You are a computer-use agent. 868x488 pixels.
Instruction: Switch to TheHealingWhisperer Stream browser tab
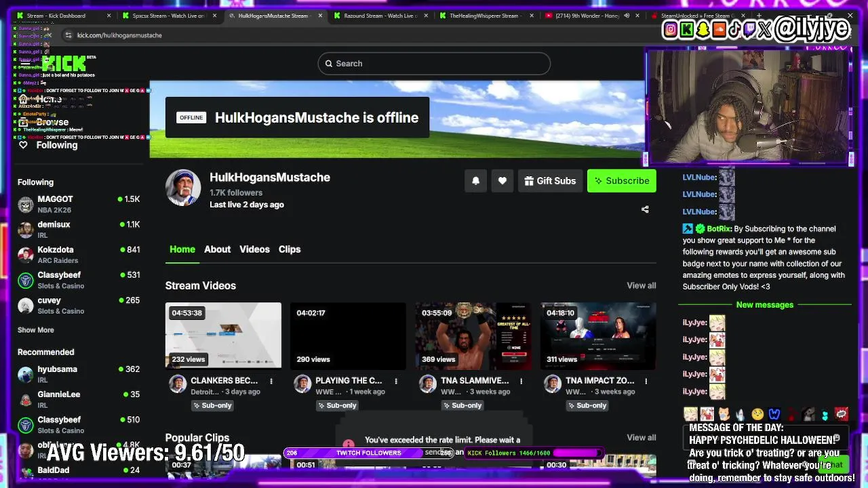[x=486, y=16]
